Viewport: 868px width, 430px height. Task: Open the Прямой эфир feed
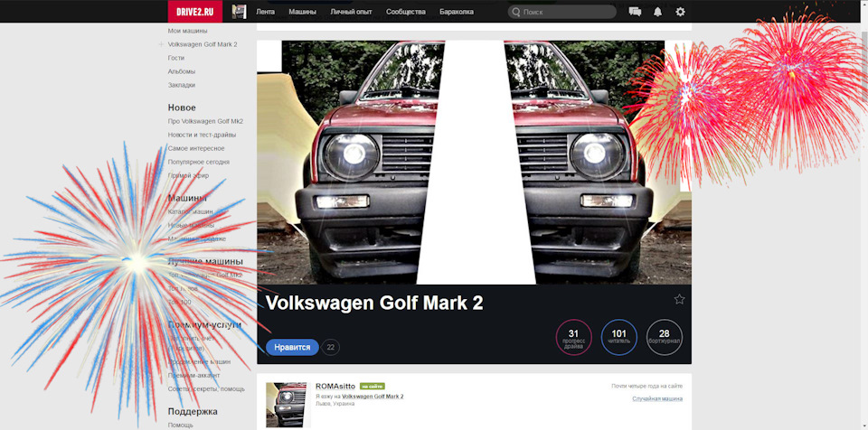[x=188, y=175]
